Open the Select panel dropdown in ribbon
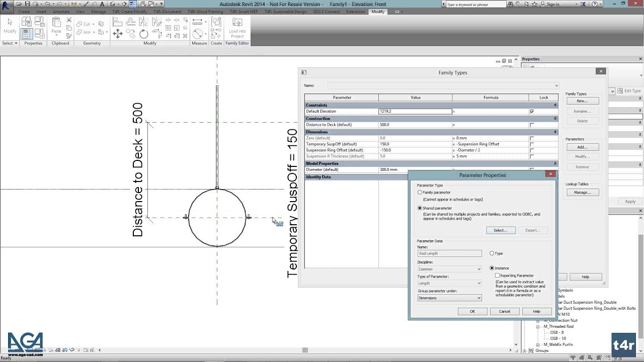The width and height of the screenshot is (644, 362). tap(10, 43)
